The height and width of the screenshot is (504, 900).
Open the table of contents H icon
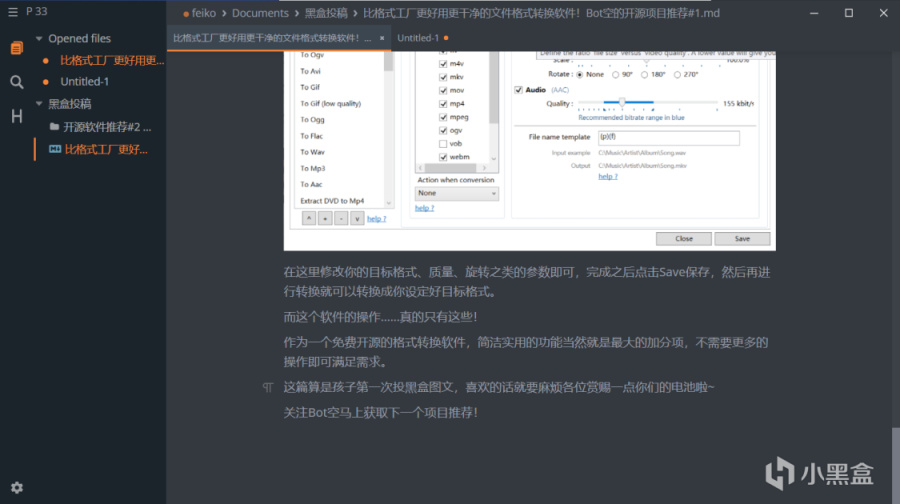[17, 117]
